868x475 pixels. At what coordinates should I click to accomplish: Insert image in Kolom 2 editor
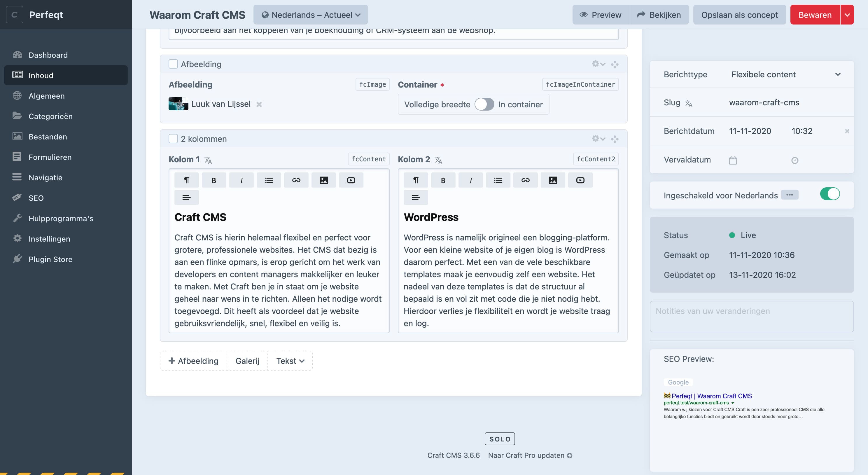[x=553, y=180]
